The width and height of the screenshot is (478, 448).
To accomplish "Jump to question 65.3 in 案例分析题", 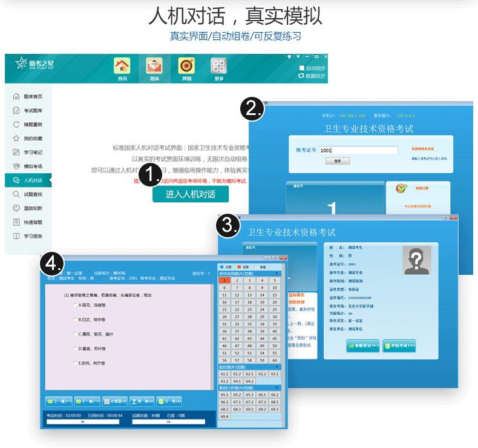I will point(249,395).
